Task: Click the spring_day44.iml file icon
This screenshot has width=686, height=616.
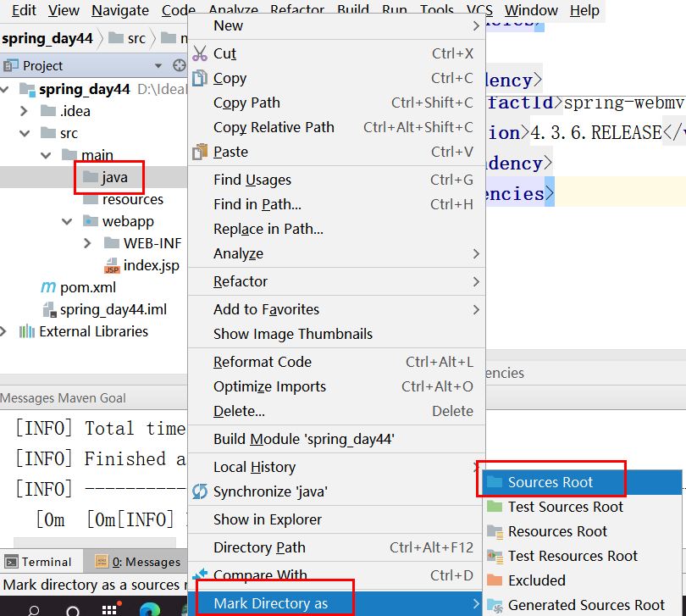Action: pyautogui.click(x=49, y=309)
